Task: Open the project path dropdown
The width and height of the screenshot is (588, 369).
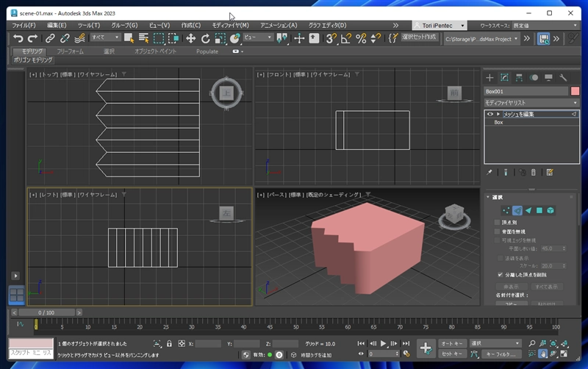Action: pos(481,39)
